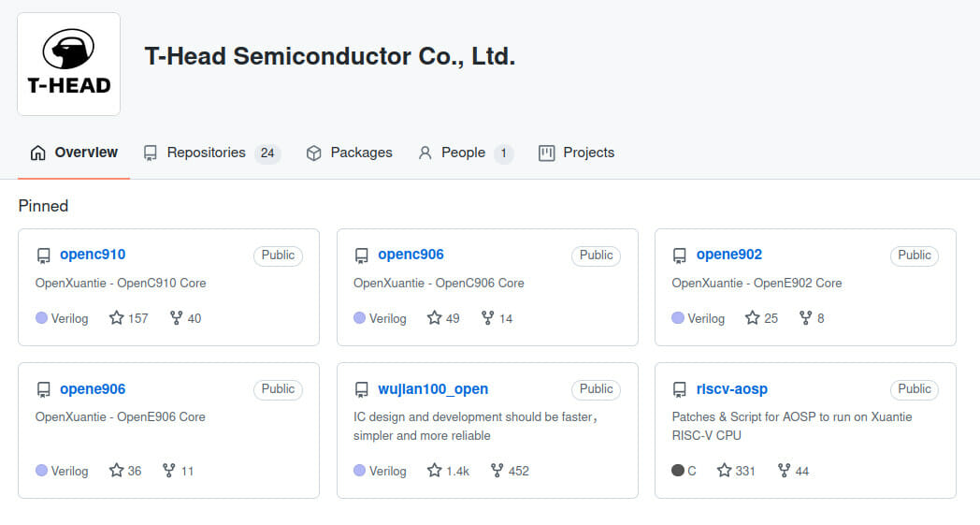The width and height of the screenshot is (980, 525).
Task: Open the openc910 repository link
Action: pyautogui.click(x=93, y=255)
